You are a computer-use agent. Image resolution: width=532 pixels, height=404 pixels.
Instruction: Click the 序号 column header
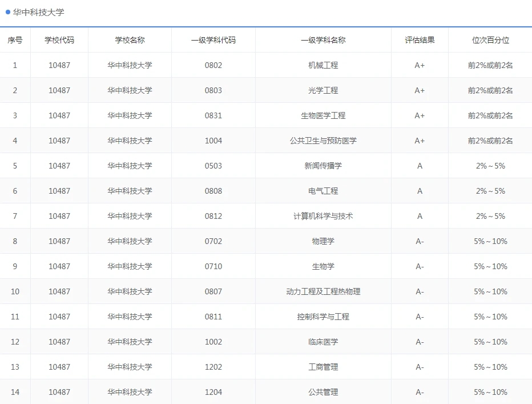tap(15, 40)
